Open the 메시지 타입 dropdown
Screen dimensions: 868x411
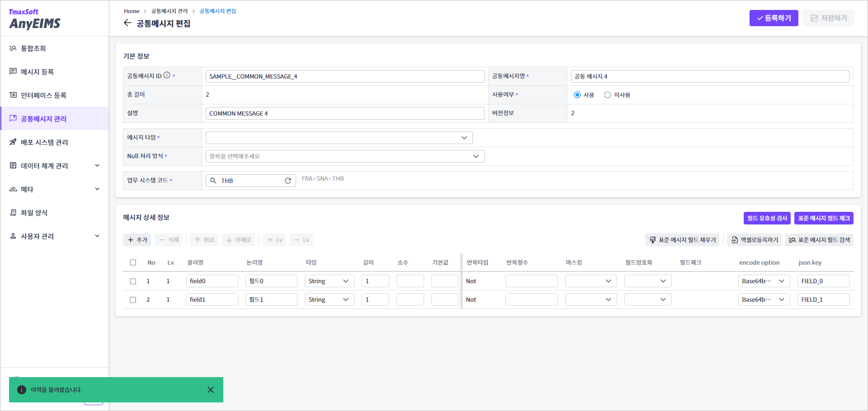(339, 138)
